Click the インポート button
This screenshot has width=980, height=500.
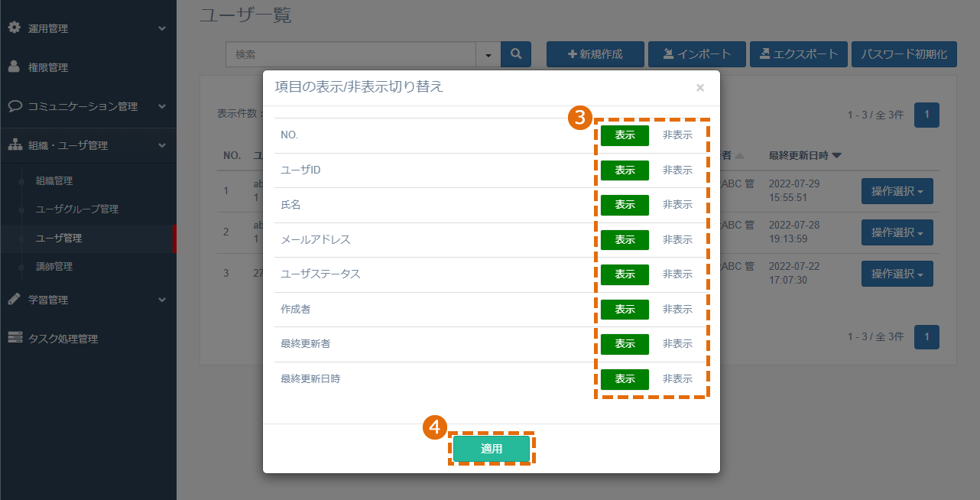point(697,54)
